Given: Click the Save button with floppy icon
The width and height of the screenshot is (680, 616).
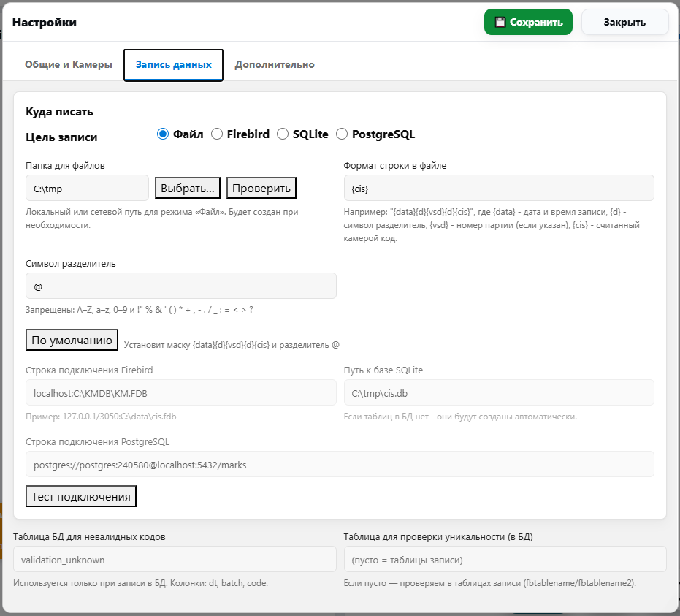Looking at the screenshot, I should coord(528,22).
